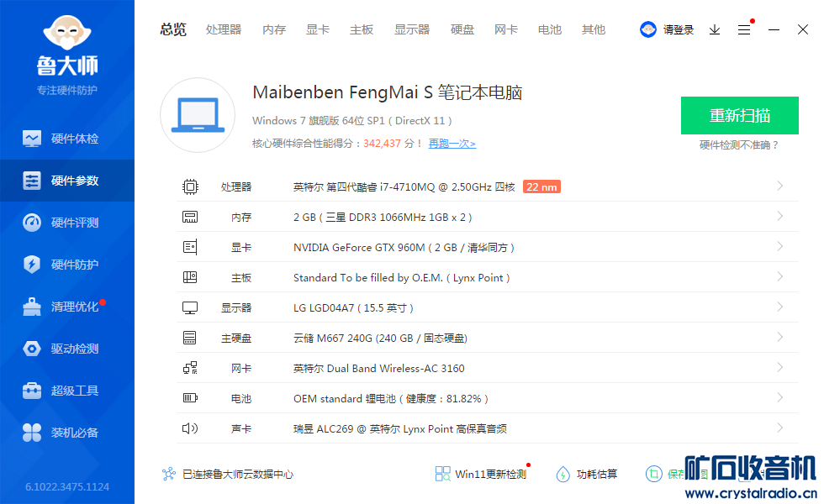
Task: Click version number 6.1022.3475.1124
Action: [x=67, y=486]
